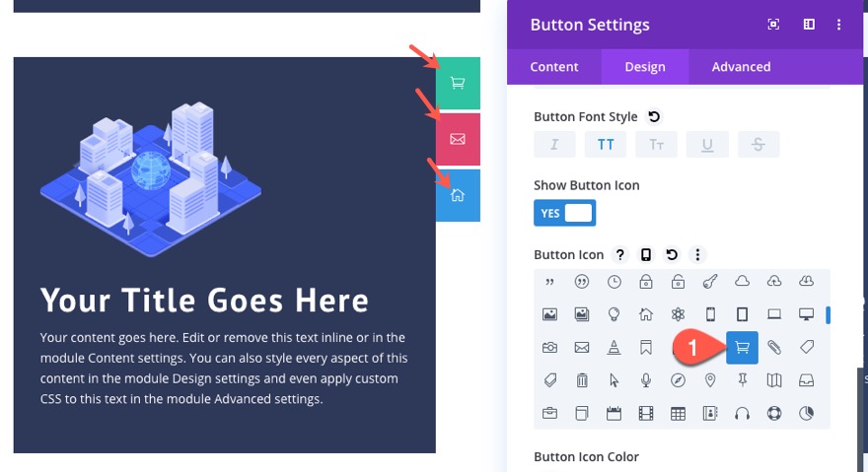The height and width of the screenshot is (472, 868).
Task: Switch to the Design tab
Action: coord(645,67)
